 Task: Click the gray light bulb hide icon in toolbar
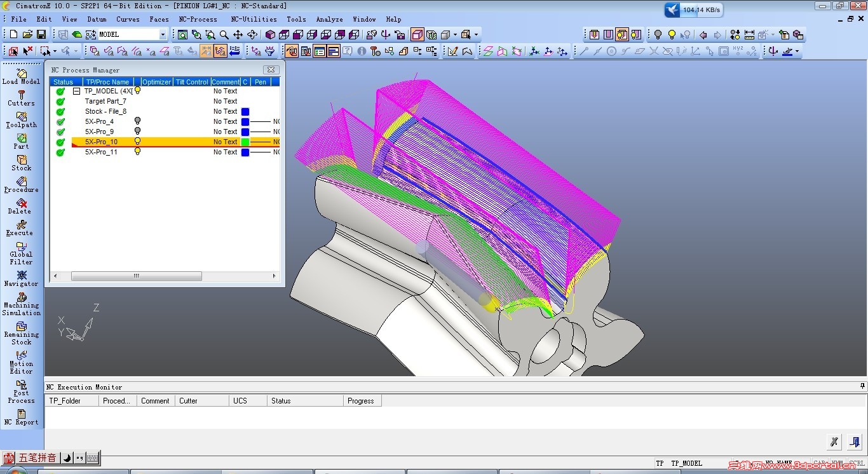658,34
